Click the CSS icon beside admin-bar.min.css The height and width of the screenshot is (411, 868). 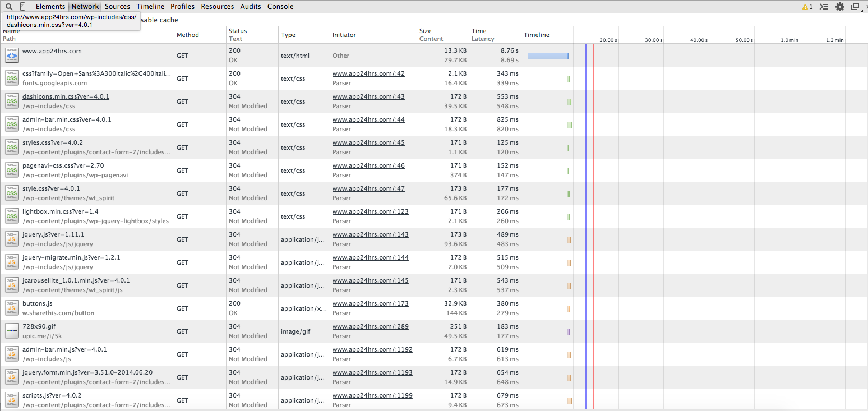click(x=12, y=124)
